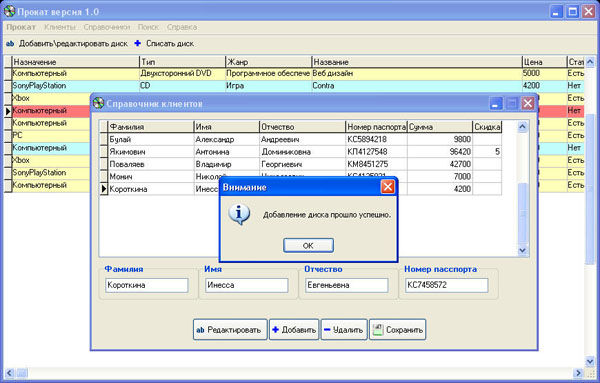Open the Прокат menu
The image size is (600, 383).
click(x=21, y=27)
